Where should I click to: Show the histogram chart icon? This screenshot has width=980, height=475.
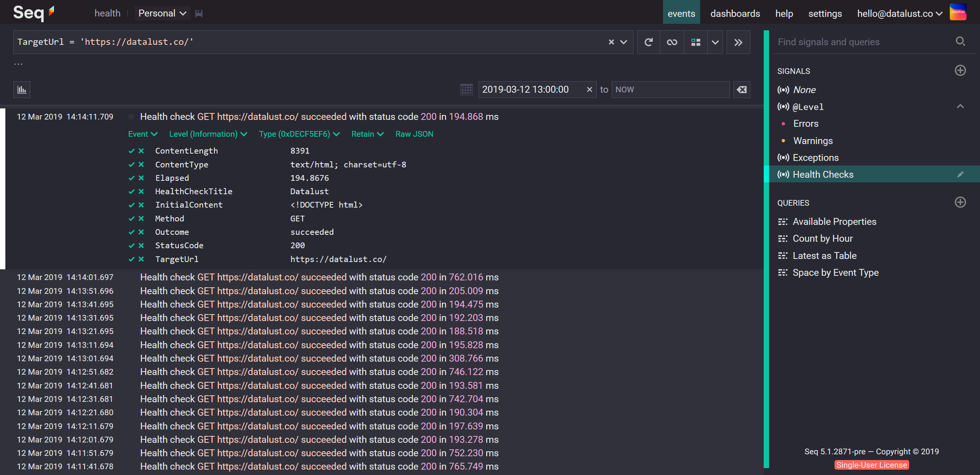point(22,90)
